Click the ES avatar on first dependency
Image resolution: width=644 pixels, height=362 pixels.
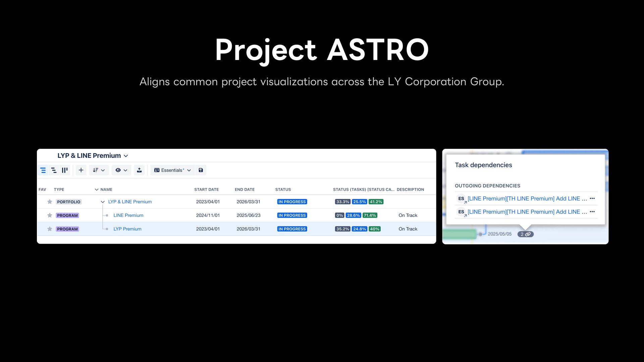pyautogui.click(x=461, y=199)
